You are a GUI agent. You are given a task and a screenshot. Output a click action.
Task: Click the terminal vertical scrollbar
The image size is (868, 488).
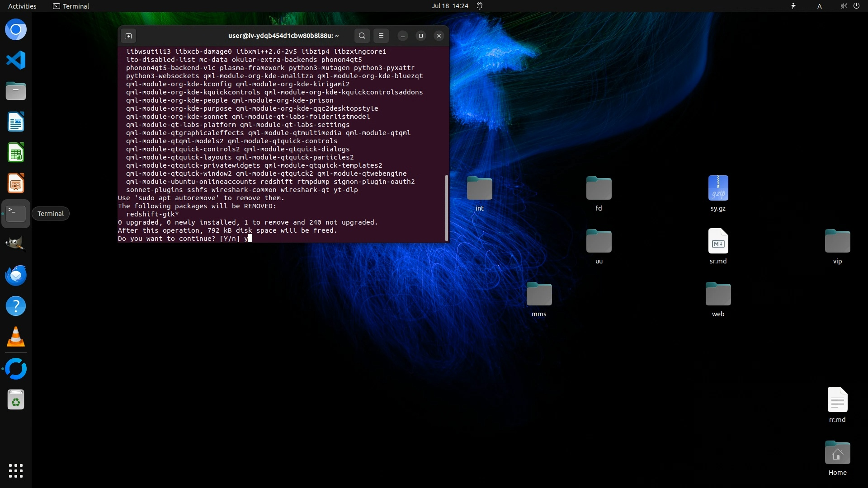(447, 208)
